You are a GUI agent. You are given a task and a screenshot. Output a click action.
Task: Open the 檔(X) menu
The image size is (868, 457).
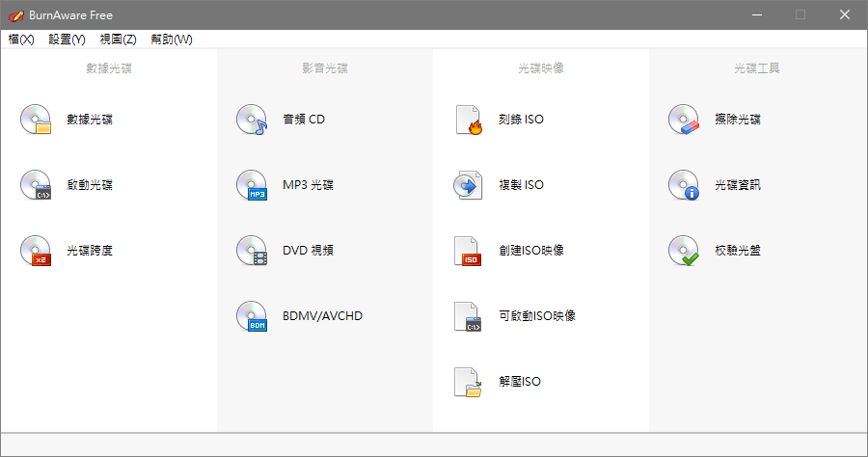click(x=21, y=40)
